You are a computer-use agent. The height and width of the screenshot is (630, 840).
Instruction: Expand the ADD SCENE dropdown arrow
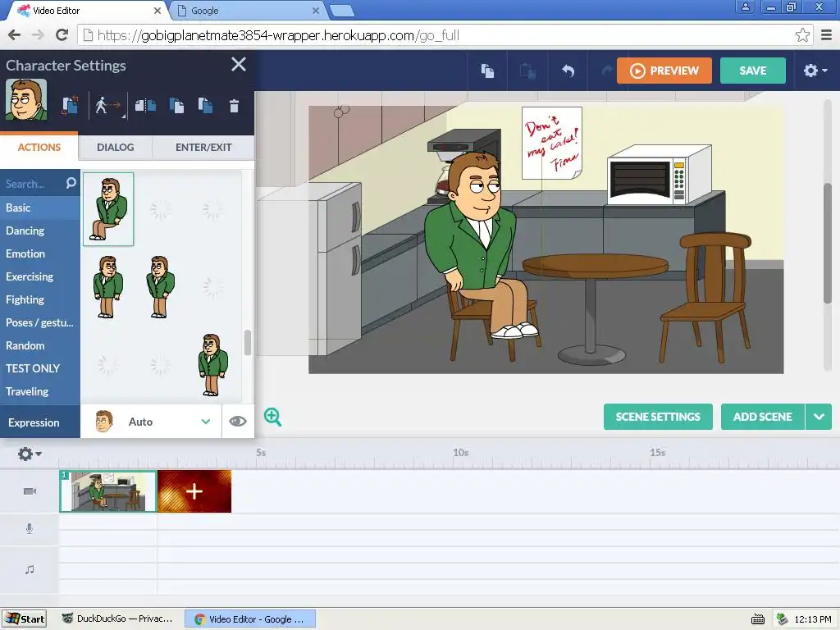(x=819, y=417)
